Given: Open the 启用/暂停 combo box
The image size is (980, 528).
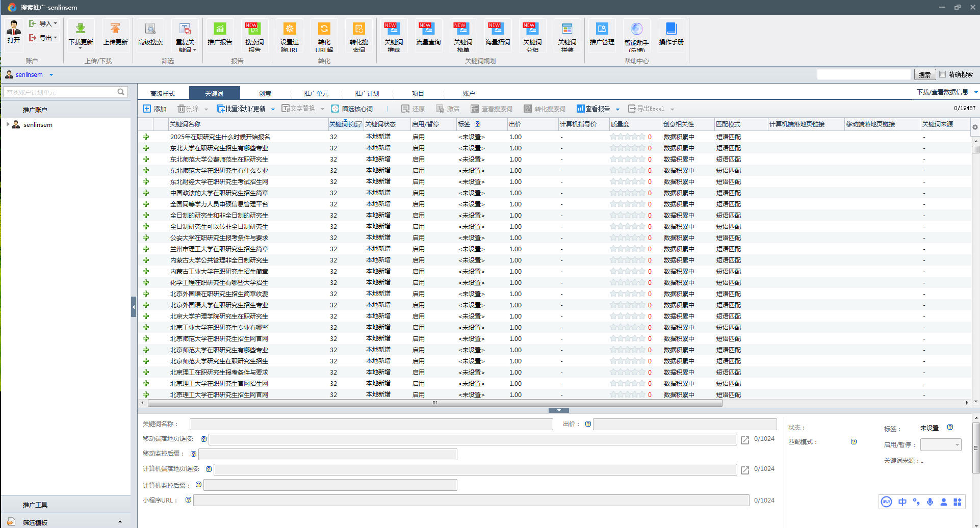Looking at the screenshot, I should 940,445.
